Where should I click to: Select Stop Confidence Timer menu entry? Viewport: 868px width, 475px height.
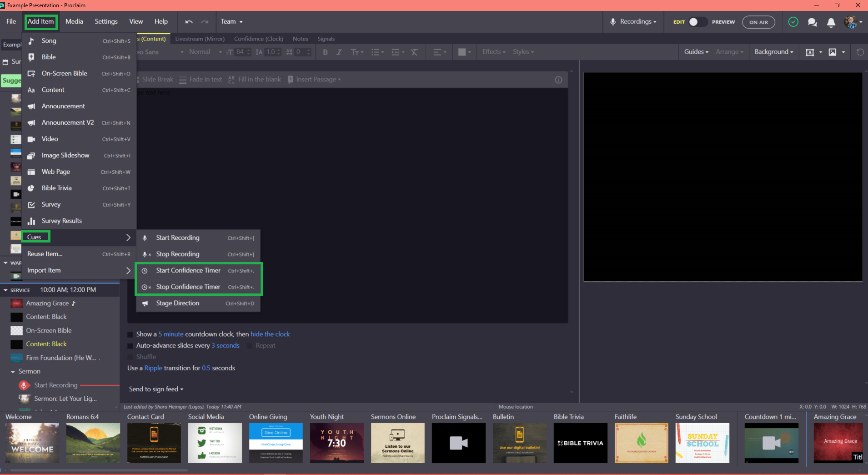tap(198, 287)
